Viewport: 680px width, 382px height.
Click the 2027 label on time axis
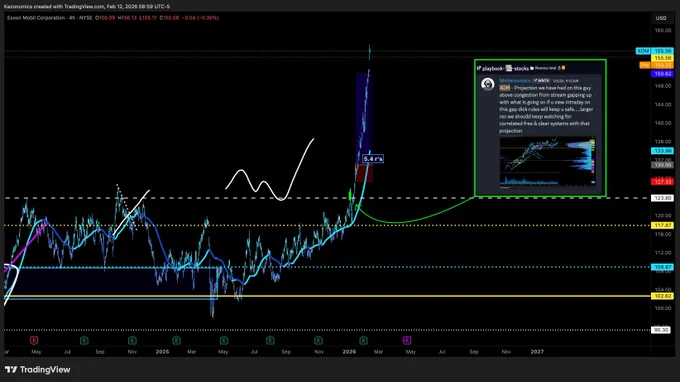[x=537, y=352]
